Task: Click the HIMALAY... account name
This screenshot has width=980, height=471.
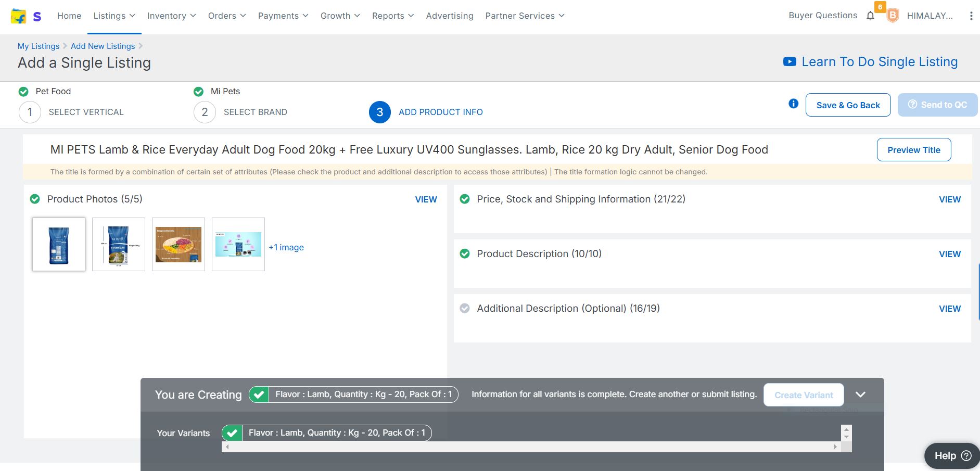Action: click(930, 16)
